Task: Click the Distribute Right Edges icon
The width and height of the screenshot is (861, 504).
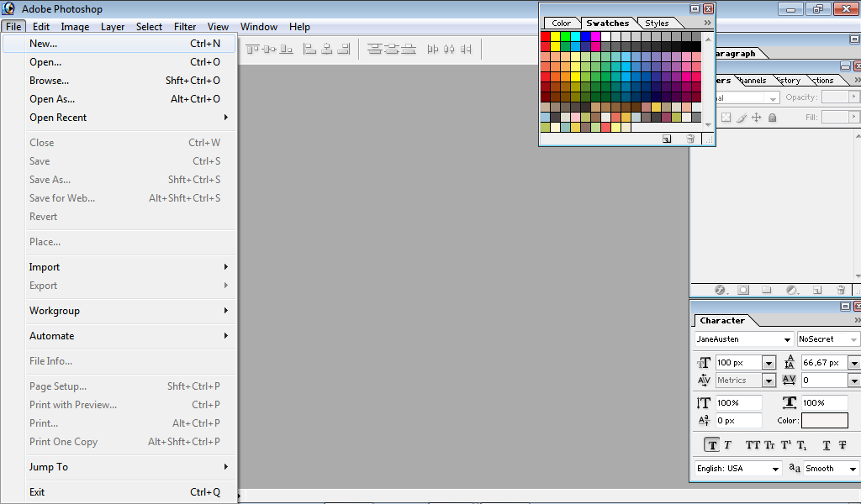Action: click(x=466, y=50)
